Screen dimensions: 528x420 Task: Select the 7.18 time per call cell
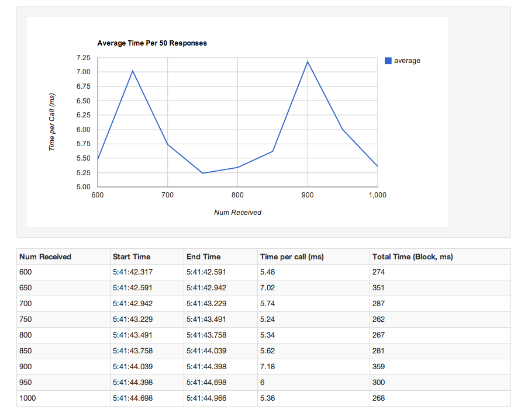tap(267, 367)
